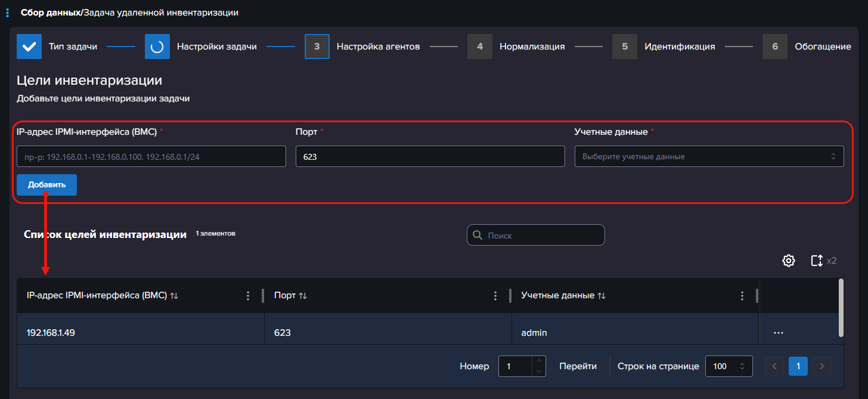Screen dimensions: 868x399
Task: Click the completed Тип задачи checkmark step
Action: [x=29, y=47]
